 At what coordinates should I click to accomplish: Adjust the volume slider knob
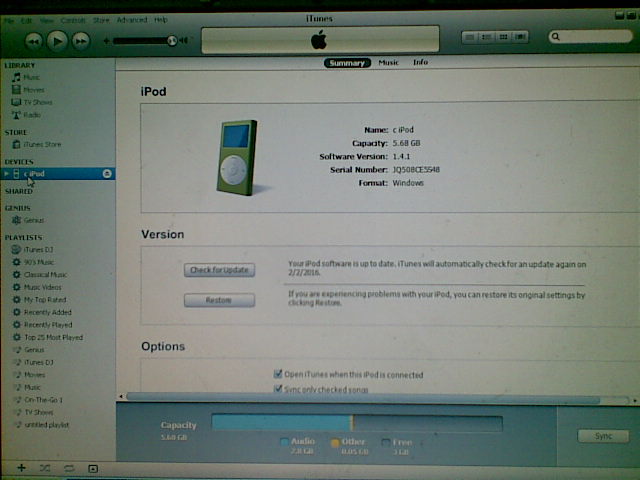pos(172,40)
